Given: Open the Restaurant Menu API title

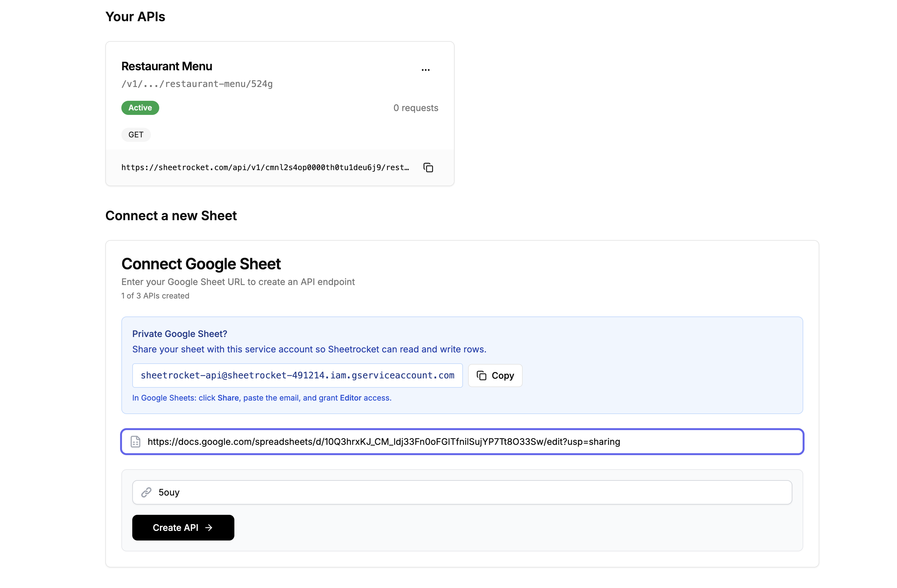Looking at the screenshot, I should [x=167, y=66].
